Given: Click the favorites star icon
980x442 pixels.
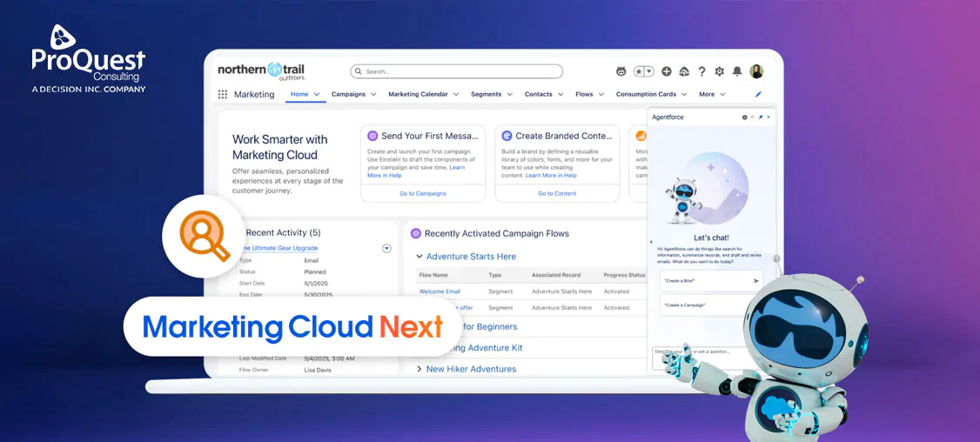Looking at the screenshot, I should coord(639,72).
